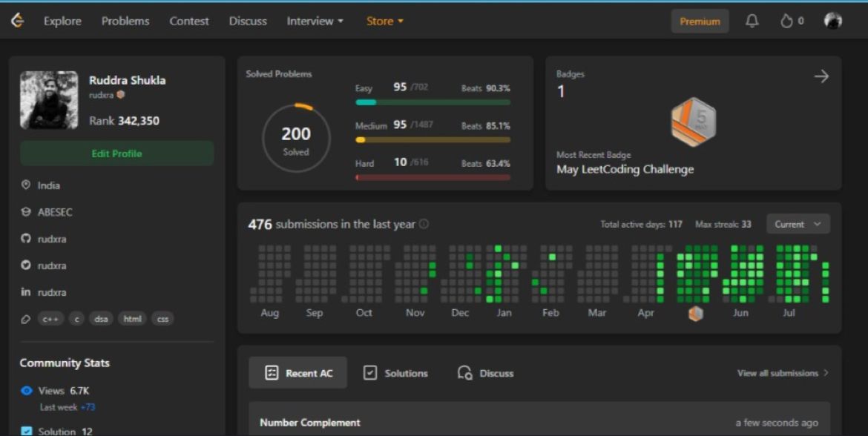Click the location pin icon beside India
This screenshot has width=868, height=436.
[x=25, y=185]
